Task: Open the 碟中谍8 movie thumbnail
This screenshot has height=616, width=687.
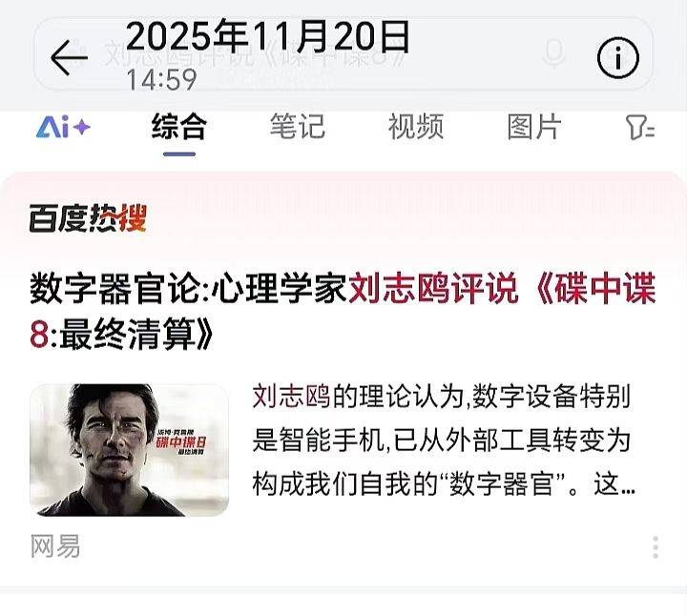Action: (x=129, y=450)
